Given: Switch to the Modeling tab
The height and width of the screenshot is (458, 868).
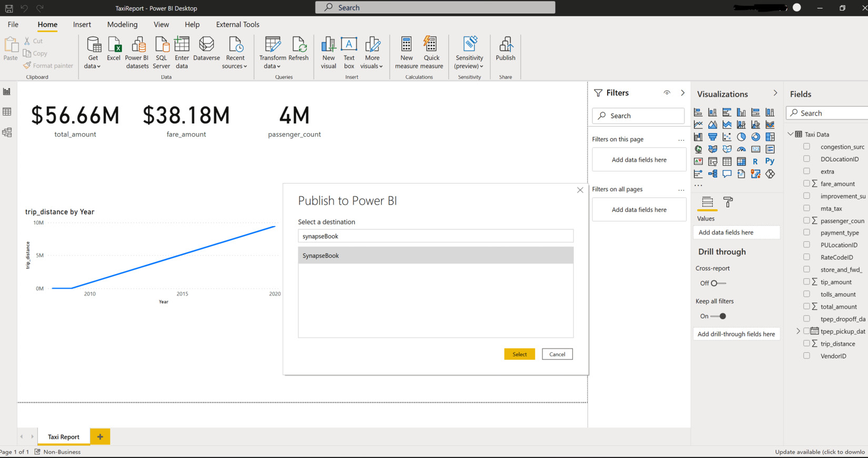Looking at the screenshot, I should point(123,24).
